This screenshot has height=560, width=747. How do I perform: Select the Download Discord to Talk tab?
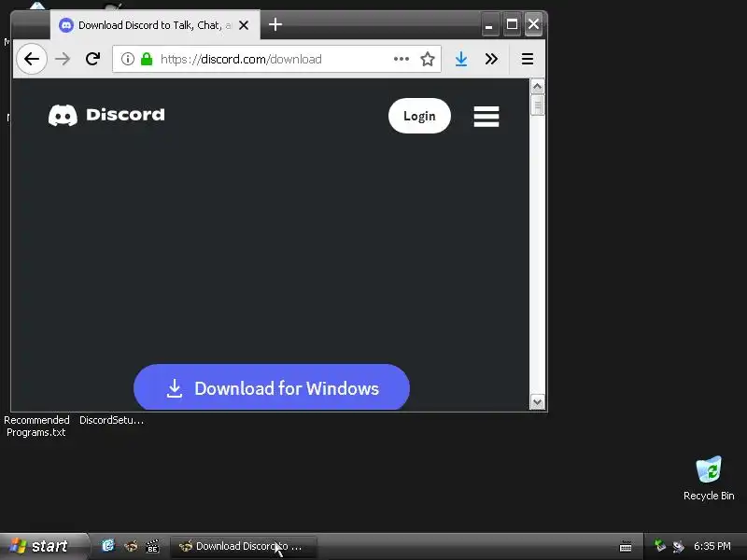[155, 25]
